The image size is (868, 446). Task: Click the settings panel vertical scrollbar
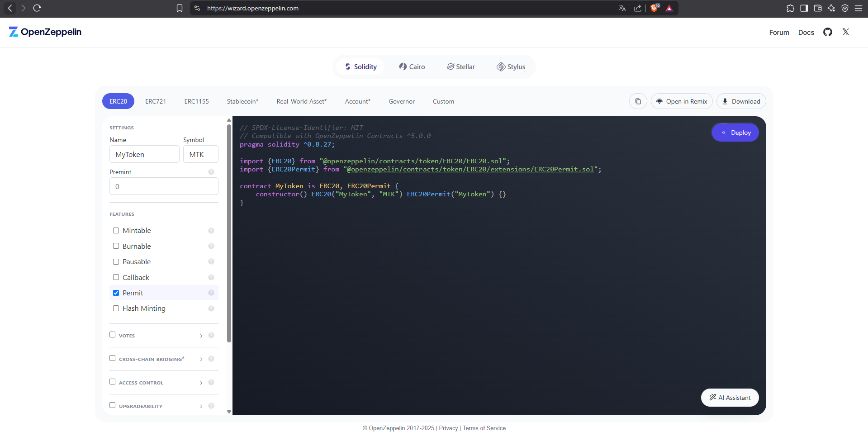229,233
